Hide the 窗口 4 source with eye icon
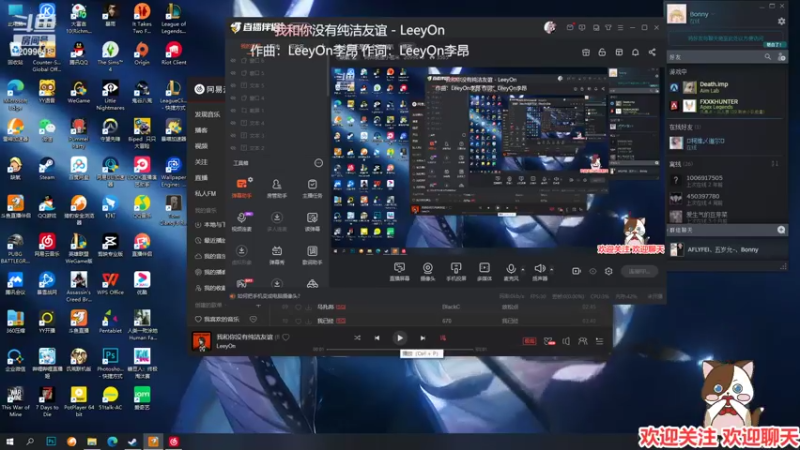 click(x=233, y=98)
